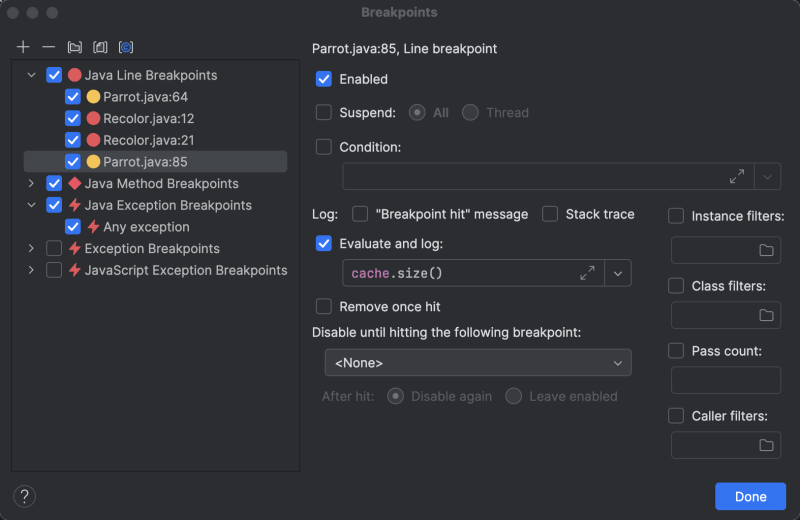
Task: Tick the Remove once hit checkbox
Action: (324, 307)
